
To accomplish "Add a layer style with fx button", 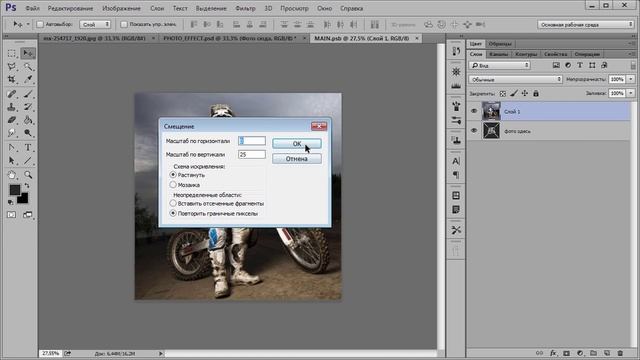I will tap(553, 353).
